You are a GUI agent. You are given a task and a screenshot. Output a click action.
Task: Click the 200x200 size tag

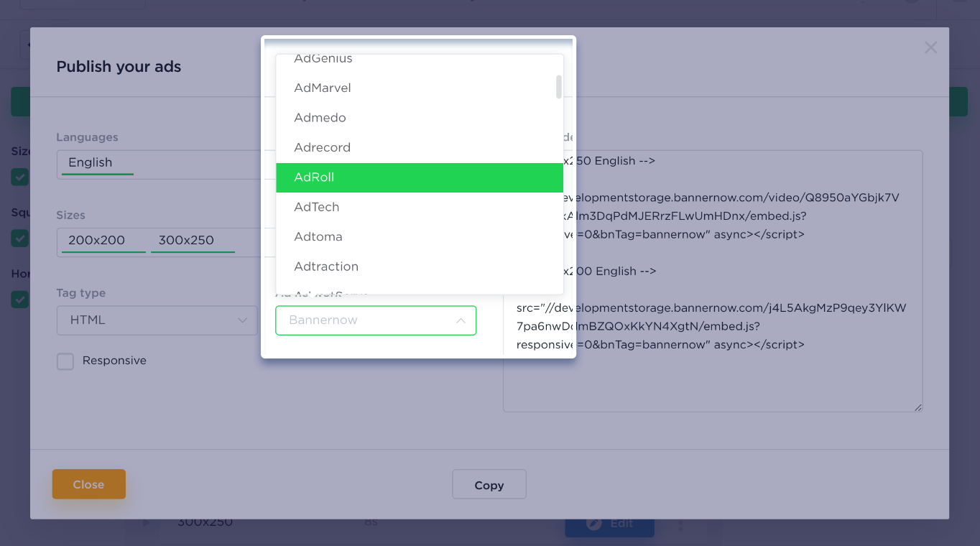(103, 241)
